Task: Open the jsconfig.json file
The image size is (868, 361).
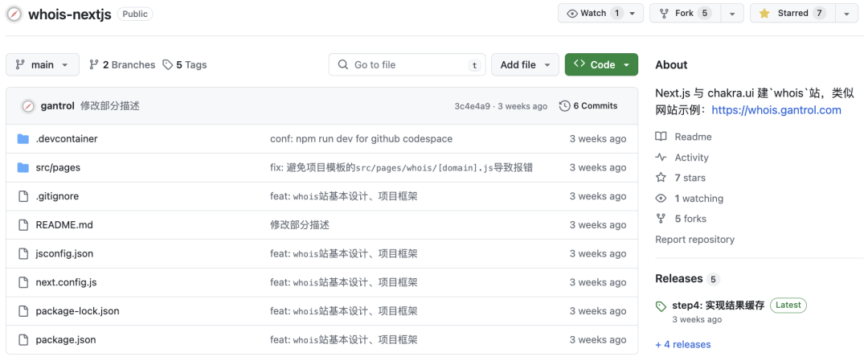Action: click(64, 254)
